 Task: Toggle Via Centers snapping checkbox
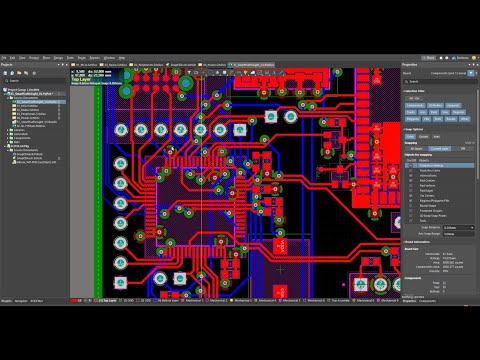(411, 196)
